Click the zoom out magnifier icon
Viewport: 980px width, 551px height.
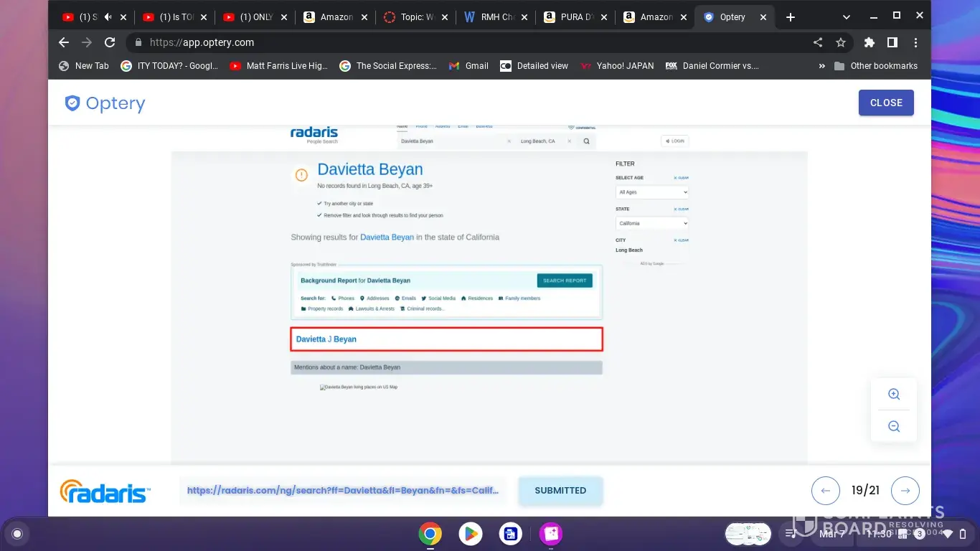[x=893, y=426]
